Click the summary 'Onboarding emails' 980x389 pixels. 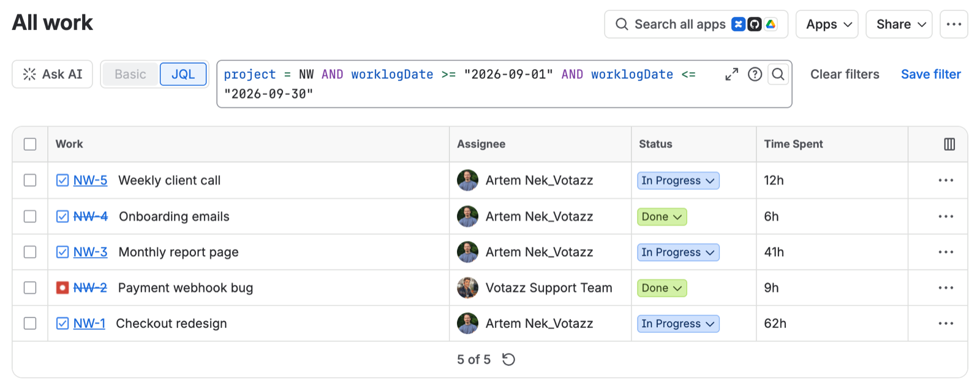174,216
